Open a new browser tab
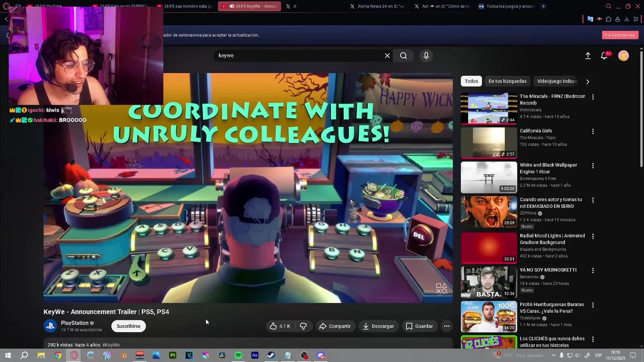 click(543, 7)
